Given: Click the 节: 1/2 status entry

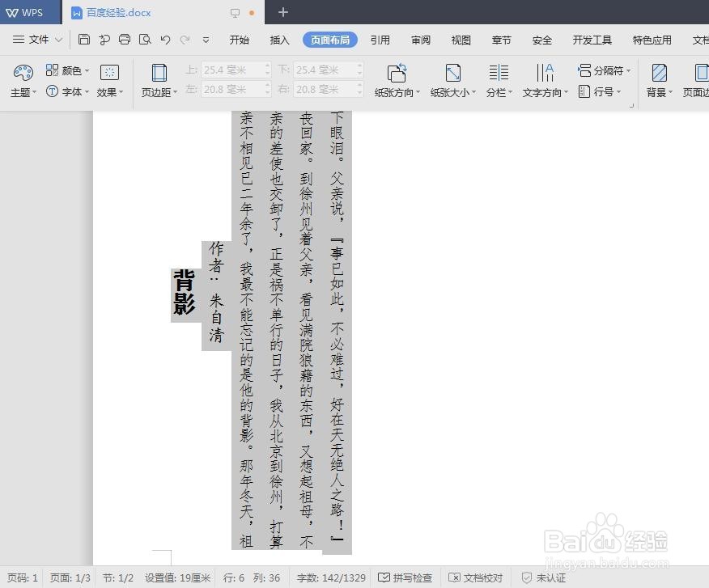Looking at the screenshot, I should [x=118, y=577].
